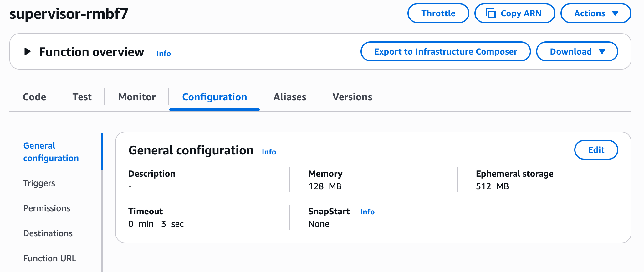The width and height of the screenshot is (644, 272).
Task: Edit the General configuration settings
Action: point(596,150)
